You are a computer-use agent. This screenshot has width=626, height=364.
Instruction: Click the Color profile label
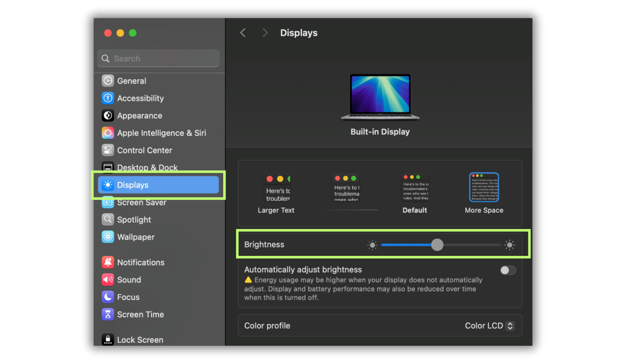click(x=267, y=326)
